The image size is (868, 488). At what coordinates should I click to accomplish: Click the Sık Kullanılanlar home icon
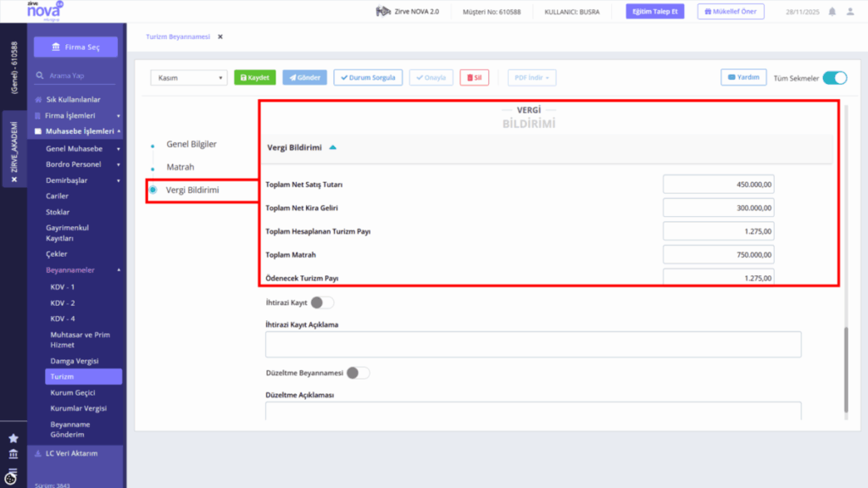coord(38,100)
